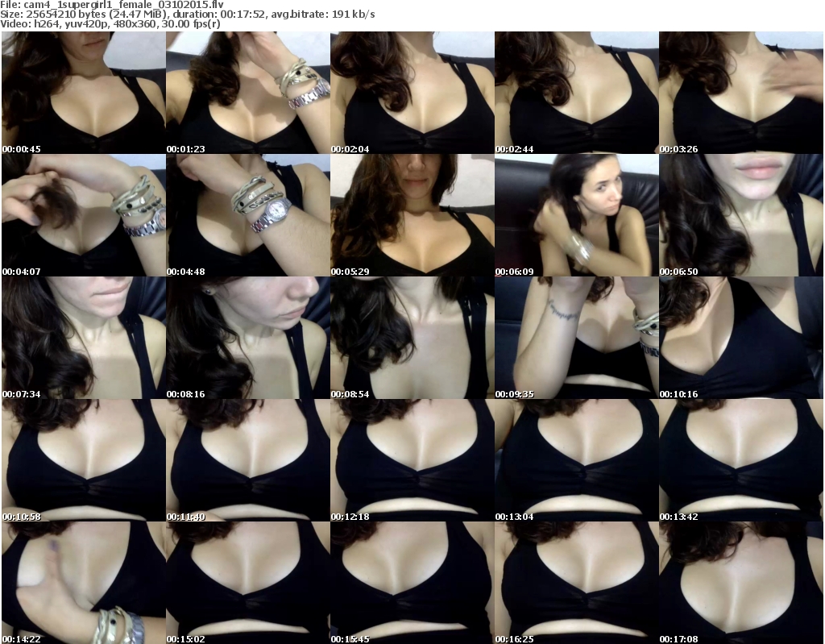
Task: Click the thumbnail stamped 00:06:50
Action: coord(741,215)
